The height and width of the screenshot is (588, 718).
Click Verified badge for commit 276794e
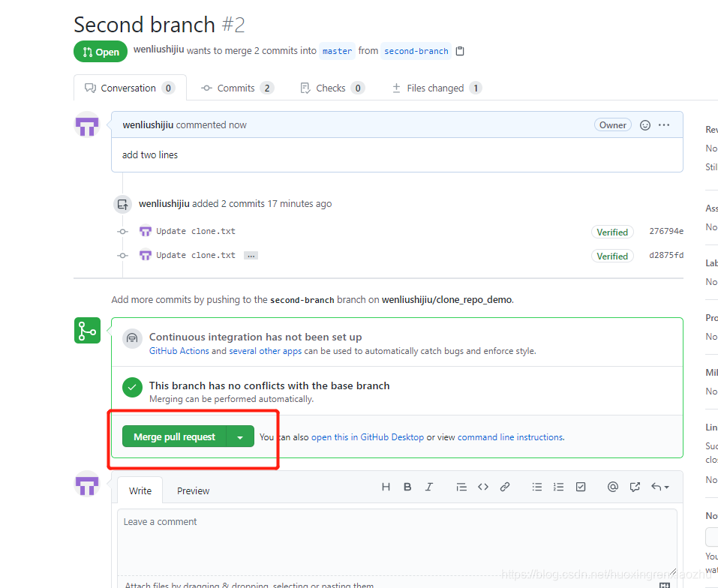pos(612,232)
